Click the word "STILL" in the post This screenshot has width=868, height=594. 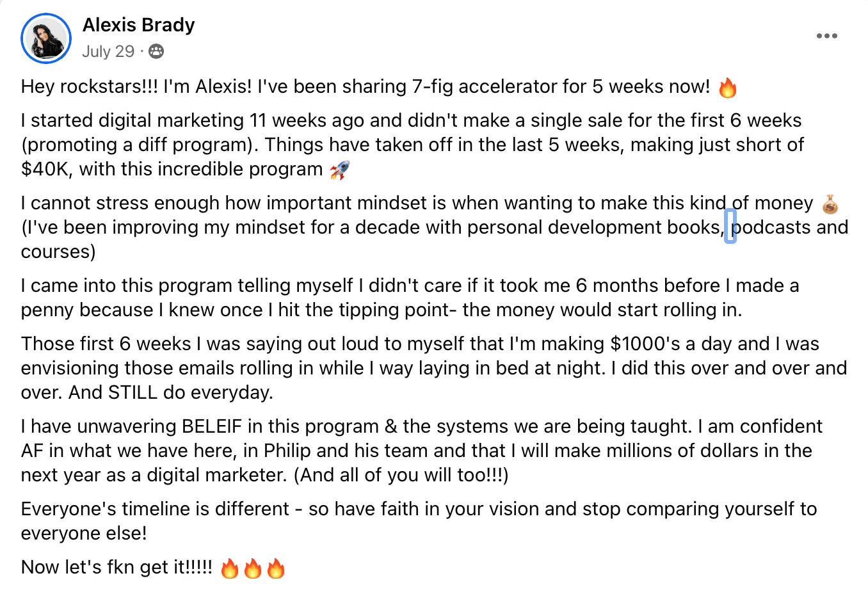tap(133, 392)
